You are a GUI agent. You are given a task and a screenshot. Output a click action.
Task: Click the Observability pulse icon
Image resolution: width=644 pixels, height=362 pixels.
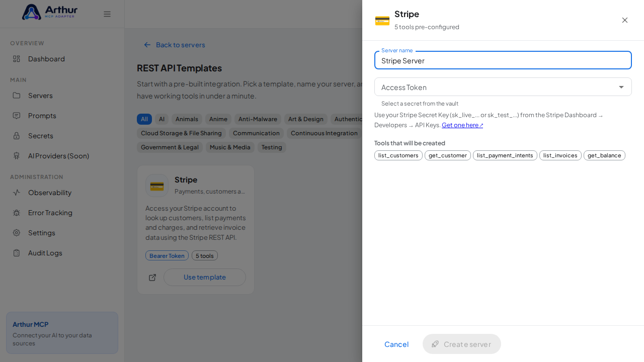pos(17,193)
